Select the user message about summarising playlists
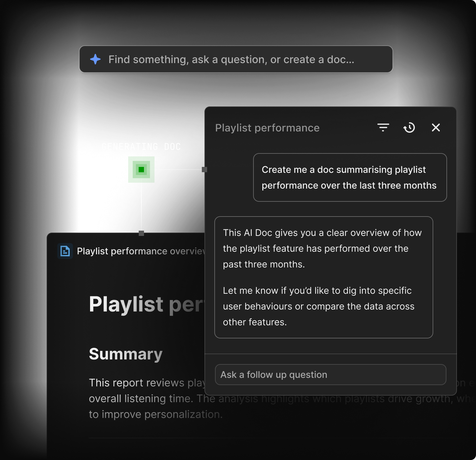Screen dimensions: 476x460 tap(349, 177)
